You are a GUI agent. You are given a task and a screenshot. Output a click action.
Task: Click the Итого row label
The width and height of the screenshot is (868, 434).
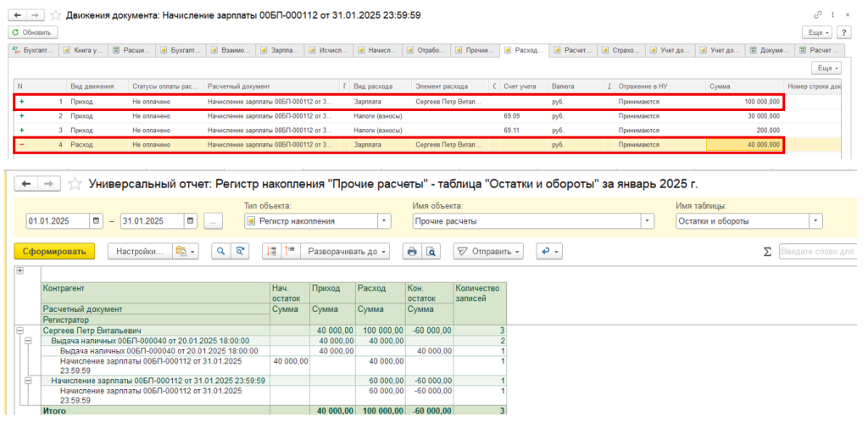54,411
